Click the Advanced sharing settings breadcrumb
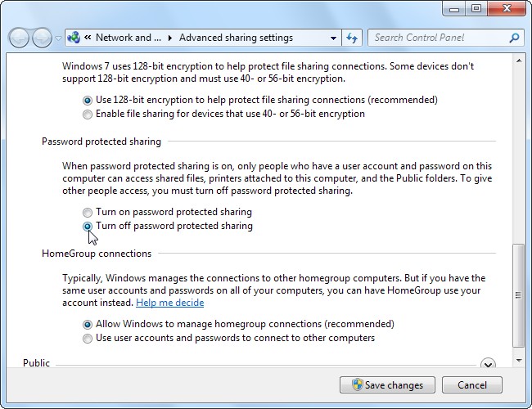Screen dimensions: 532x409 point(236,38)
